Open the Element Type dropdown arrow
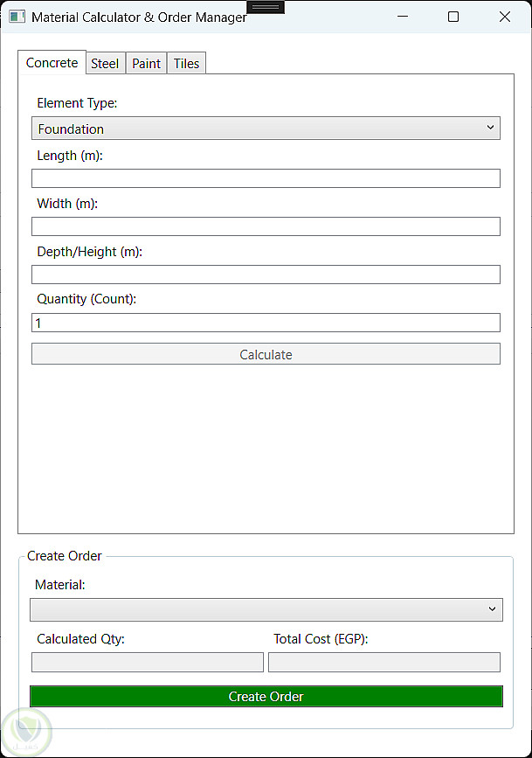 (490, 128)
